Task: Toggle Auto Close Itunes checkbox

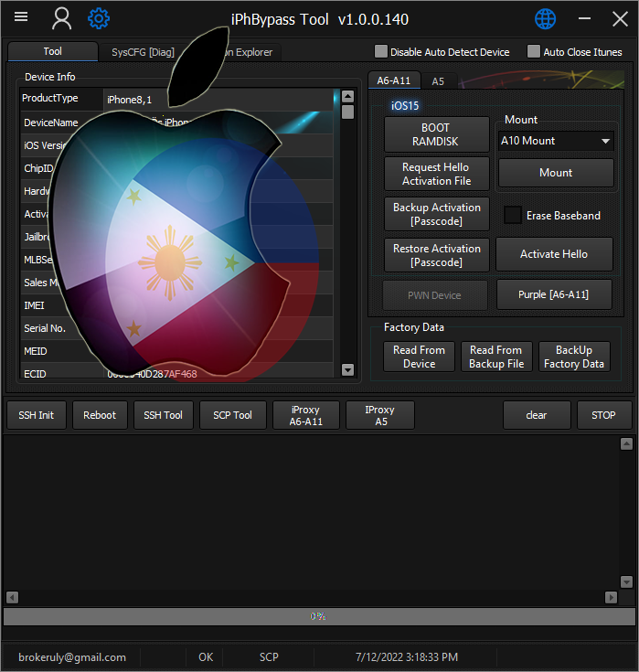Action: point(534,51)
